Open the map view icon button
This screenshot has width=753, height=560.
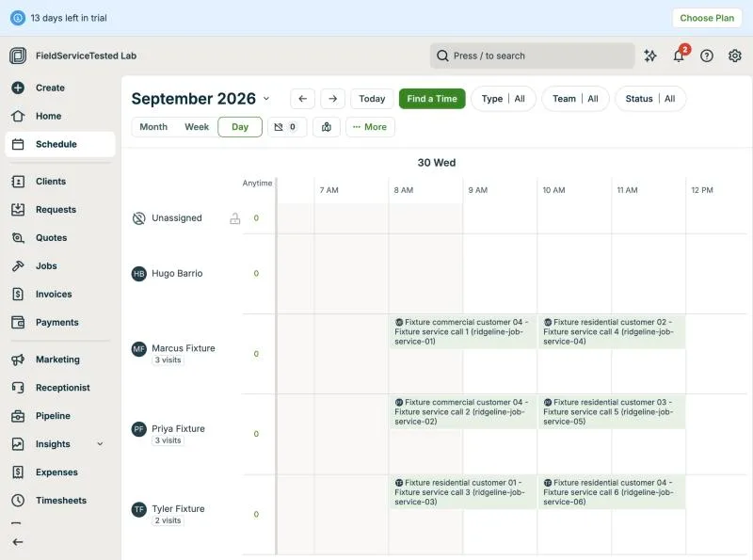[327, 127]
